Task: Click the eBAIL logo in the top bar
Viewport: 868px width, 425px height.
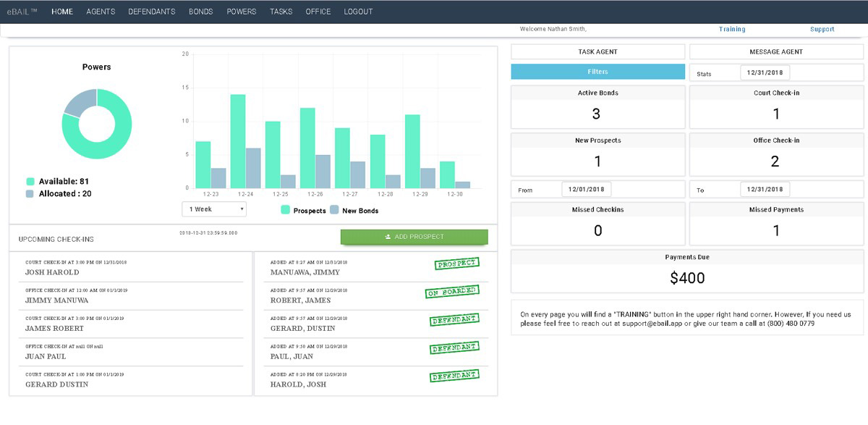Action: pyautogui.click(x=22, y=10)
